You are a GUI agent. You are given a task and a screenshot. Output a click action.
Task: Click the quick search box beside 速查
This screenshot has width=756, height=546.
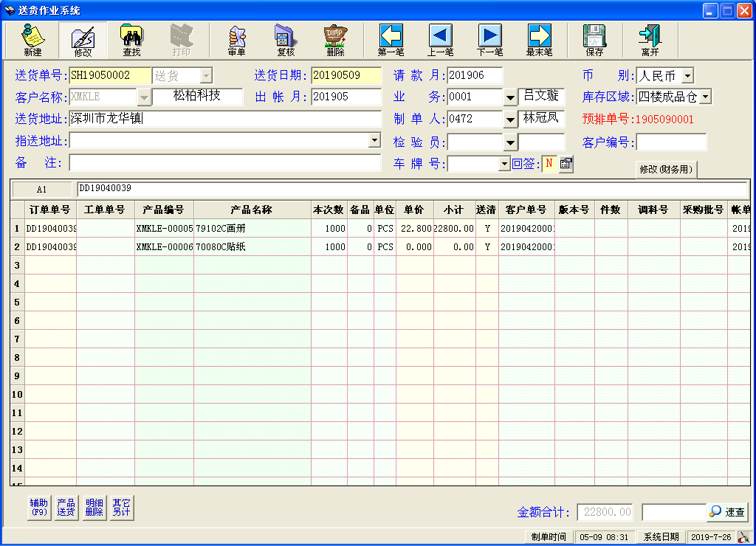coord(674,512)
